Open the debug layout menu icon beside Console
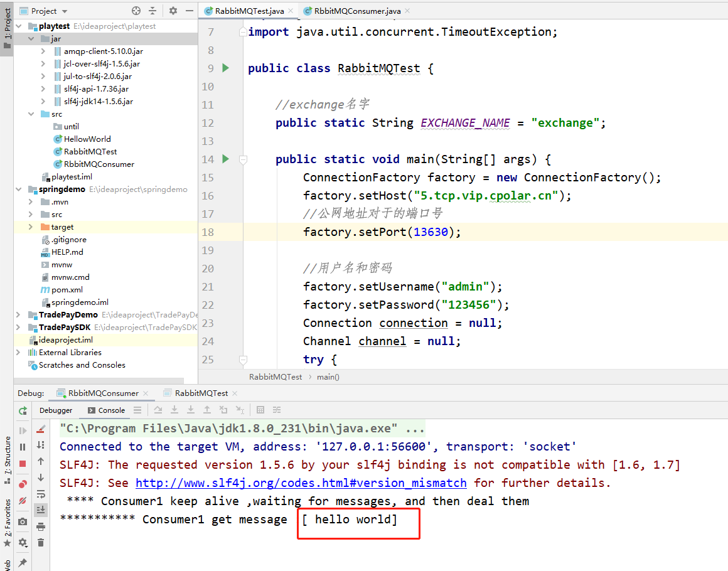728x571 pixels. 137,410
